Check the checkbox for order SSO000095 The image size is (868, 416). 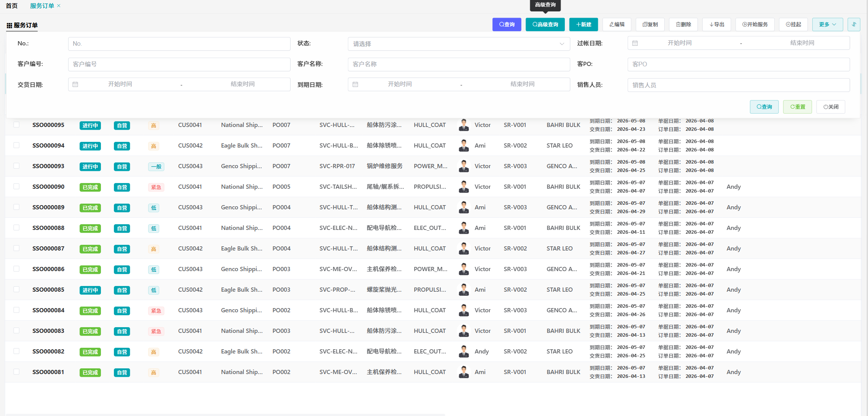(x=16, y=125)
